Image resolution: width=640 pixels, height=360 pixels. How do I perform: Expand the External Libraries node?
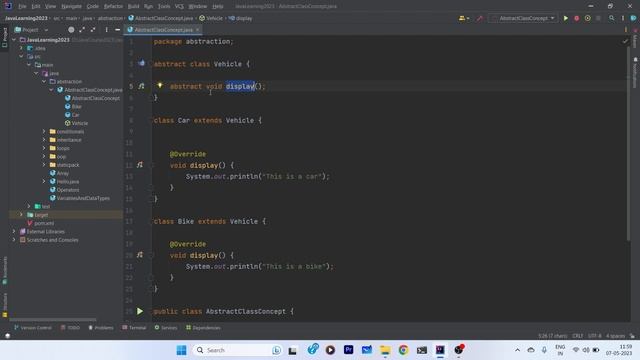click(14, 231)
